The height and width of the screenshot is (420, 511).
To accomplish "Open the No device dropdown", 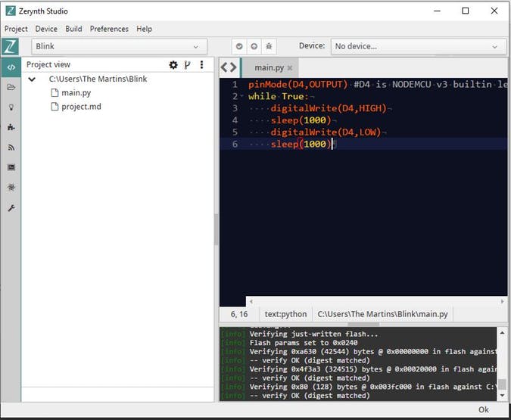I will (x=419, y=46).
